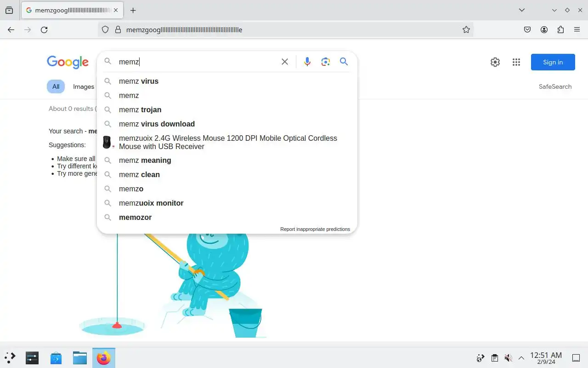The image size is (588, 368).
Task: Submit search with blue magnifier icon
Action: (344, 62)
